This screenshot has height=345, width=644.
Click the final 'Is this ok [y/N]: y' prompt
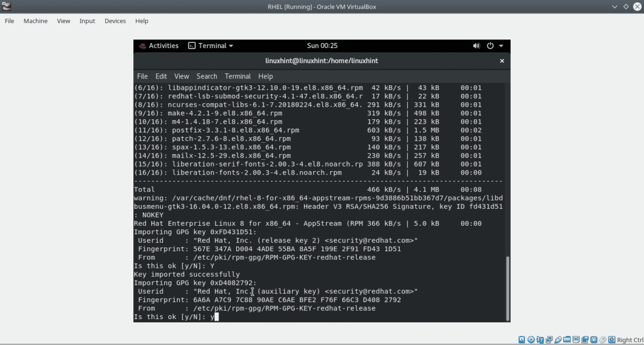tap(176, 317)
